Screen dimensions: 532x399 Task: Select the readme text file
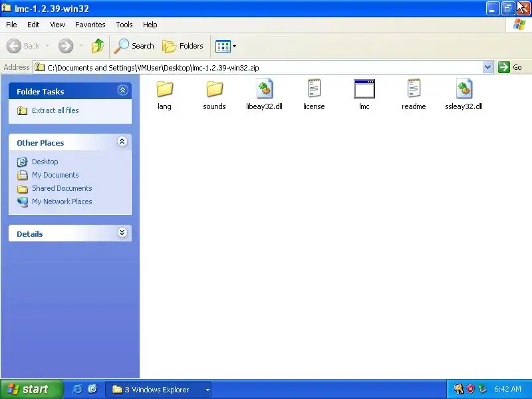coord(414,95)
